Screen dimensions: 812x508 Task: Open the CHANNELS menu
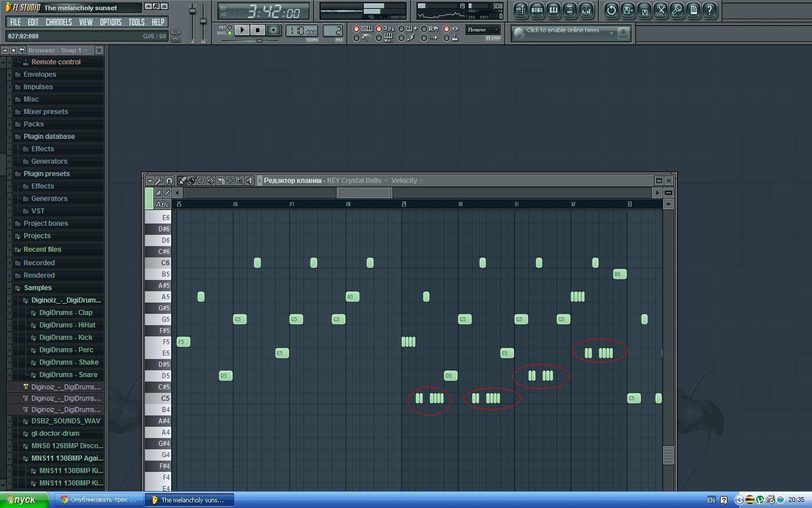tap(59, 22)
